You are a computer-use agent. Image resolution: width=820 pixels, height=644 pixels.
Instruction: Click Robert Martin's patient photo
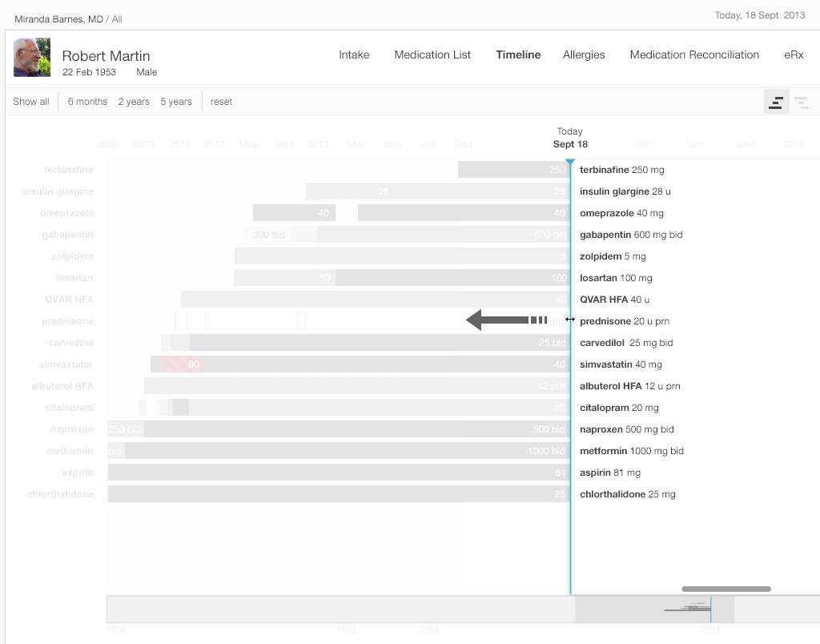32,58
